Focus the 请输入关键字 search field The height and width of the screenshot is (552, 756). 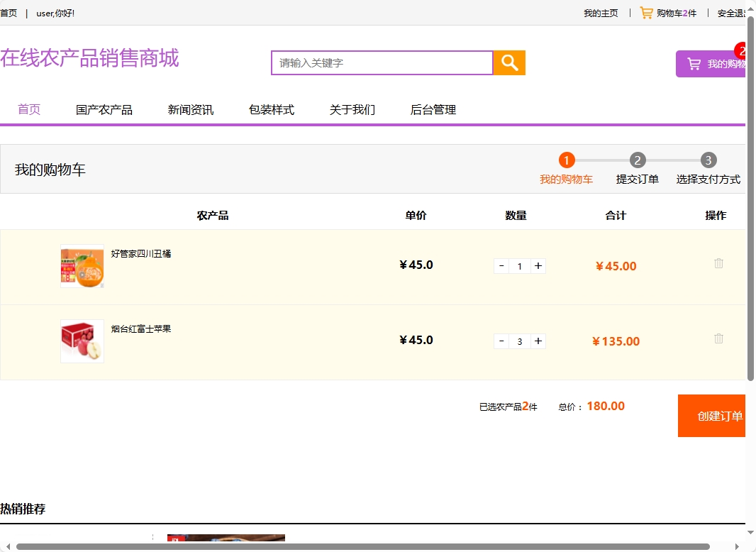pos(382,63)
